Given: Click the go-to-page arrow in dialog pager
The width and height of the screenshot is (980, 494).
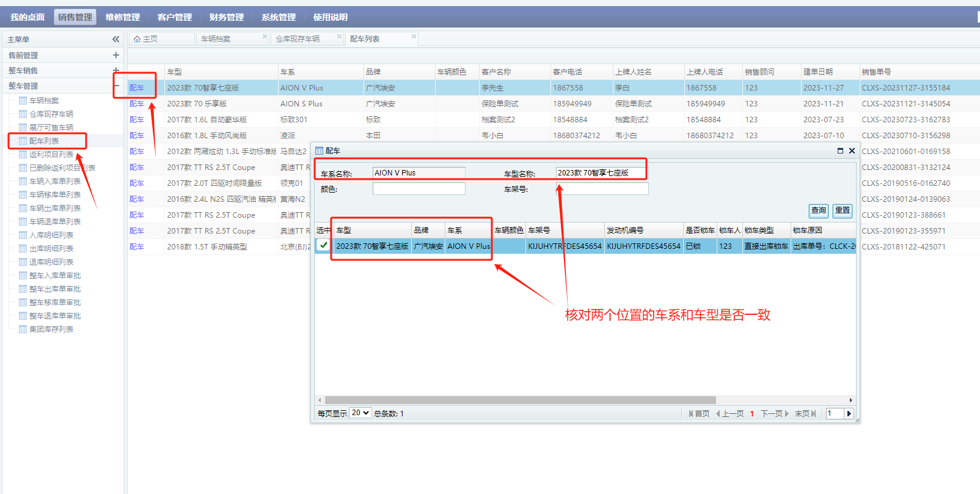Looking at the screenshot, I should click(849, 414).
